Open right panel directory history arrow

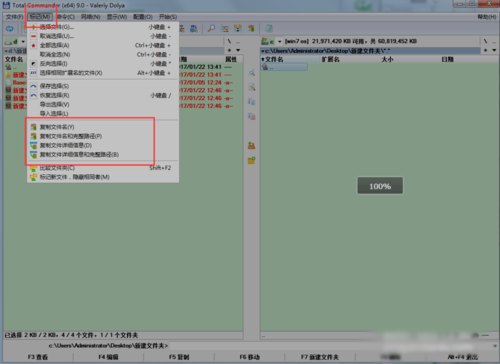(x=494, y=50)
